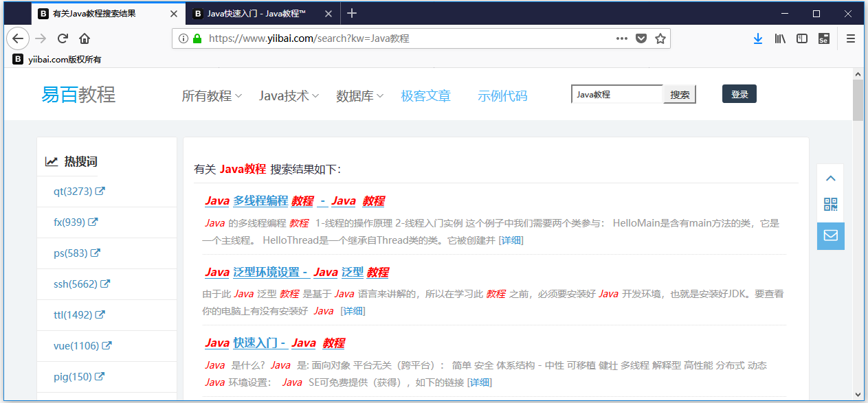868x403 pixels.
Task: Open the page actions three-dot menu
Action: coord(622,38)
